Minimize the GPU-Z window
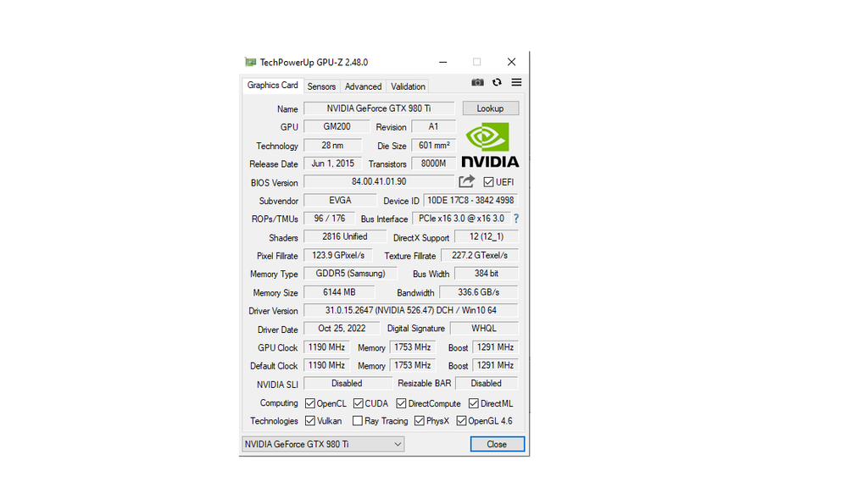Screen dimensions: 868x488 pyautogui.click(x=442, y=62)
